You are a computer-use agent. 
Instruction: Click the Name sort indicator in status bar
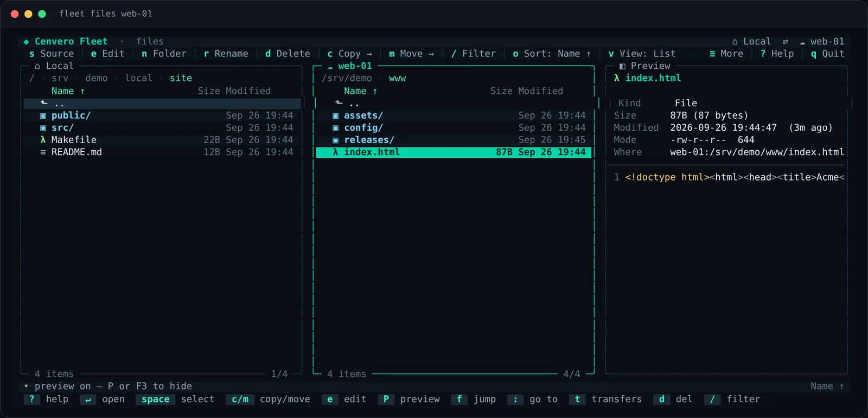827,387
